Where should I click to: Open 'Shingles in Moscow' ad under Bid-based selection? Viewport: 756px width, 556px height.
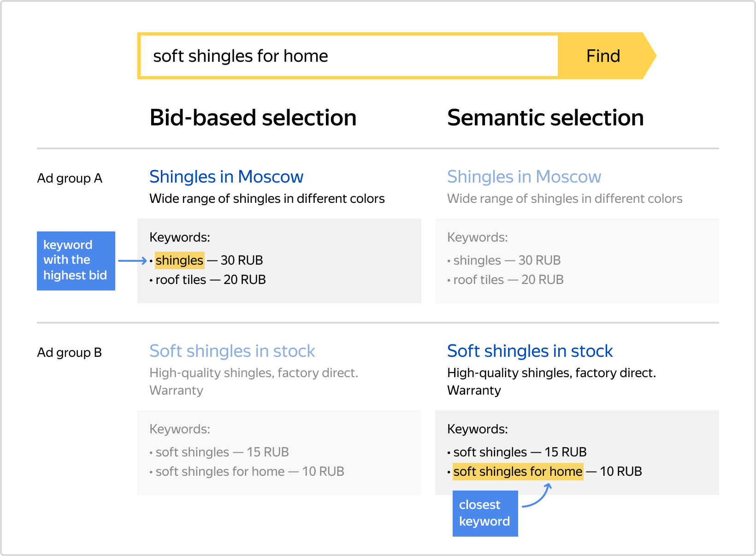226,177
